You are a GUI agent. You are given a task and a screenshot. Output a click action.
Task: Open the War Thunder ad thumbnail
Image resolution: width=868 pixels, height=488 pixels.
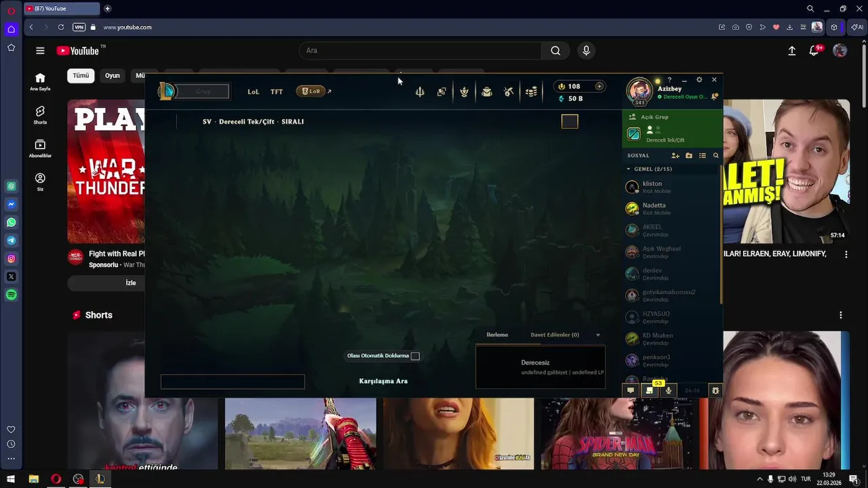click(106, 171)
